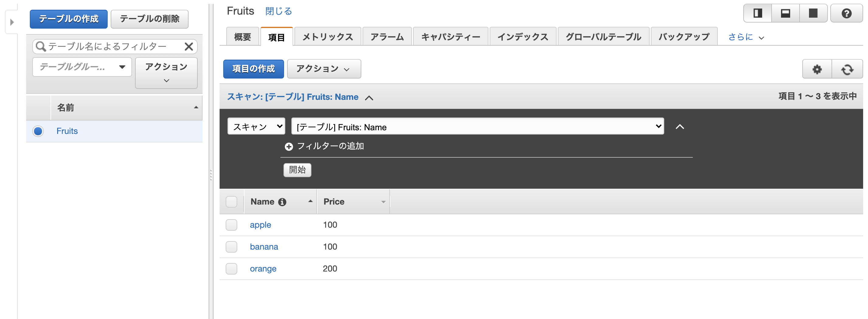Image resolution: width=868 pixels, height=319 pixels.
Task: Click the orange Price value 200
Action: click(x=330, y=268)
